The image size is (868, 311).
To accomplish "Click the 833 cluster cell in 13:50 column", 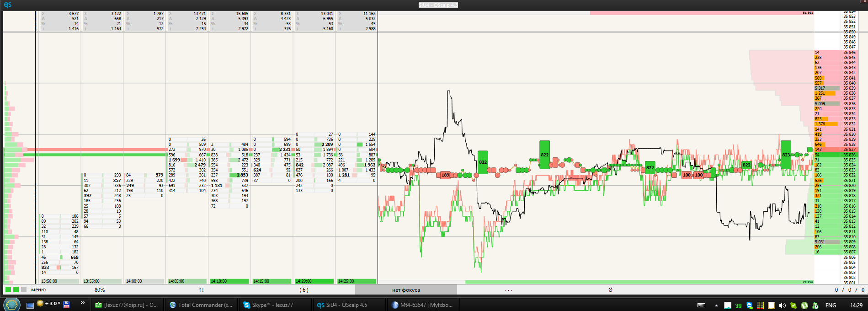I will coord(45,268).
